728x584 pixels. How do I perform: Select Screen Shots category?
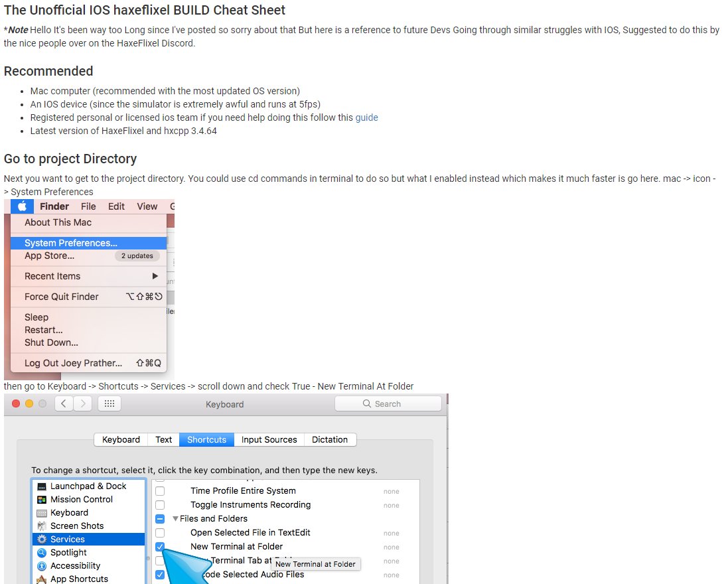point(89,526)
